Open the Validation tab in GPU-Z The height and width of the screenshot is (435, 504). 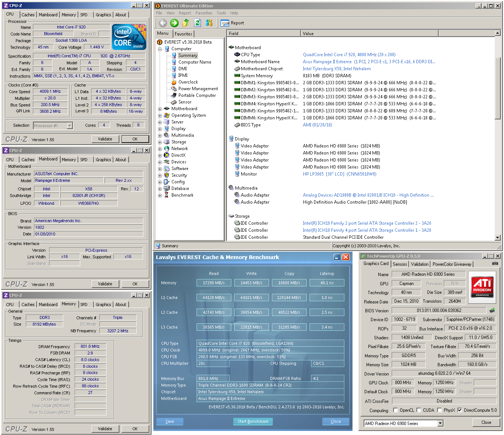pyautogui.click(x=420, y=264)
